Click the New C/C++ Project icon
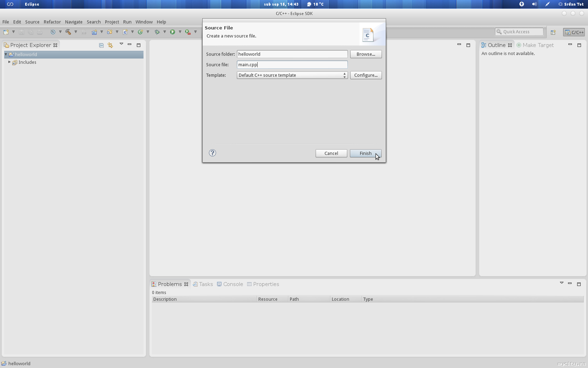Image resolution: width=588 pixels, height=368 pixels. pyautogui.click(x=94, y=32)
